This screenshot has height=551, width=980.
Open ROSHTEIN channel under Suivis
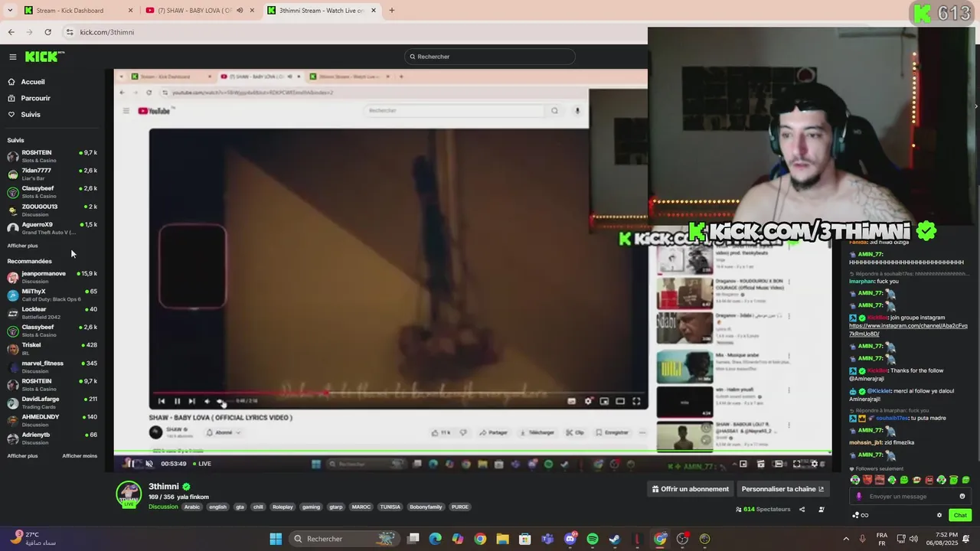52,156
